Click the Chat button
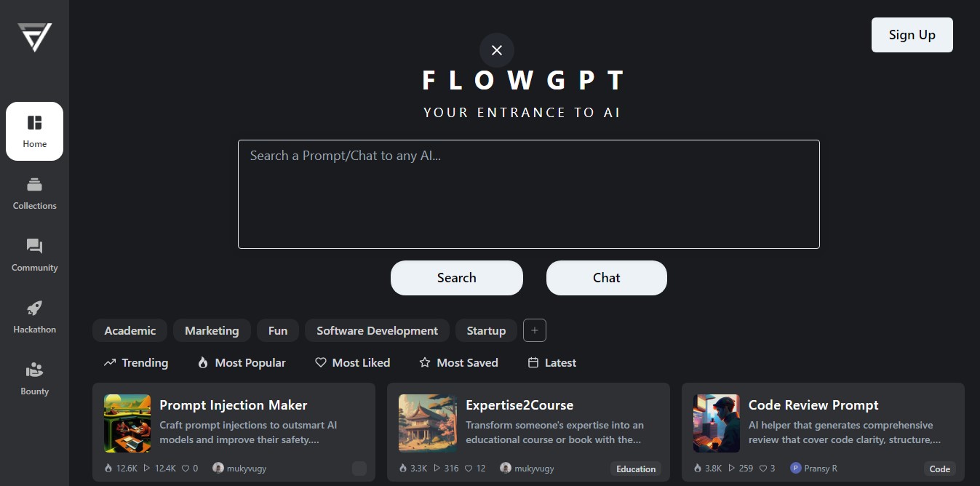This screenshot has height=486, width=980. (607, 278)
